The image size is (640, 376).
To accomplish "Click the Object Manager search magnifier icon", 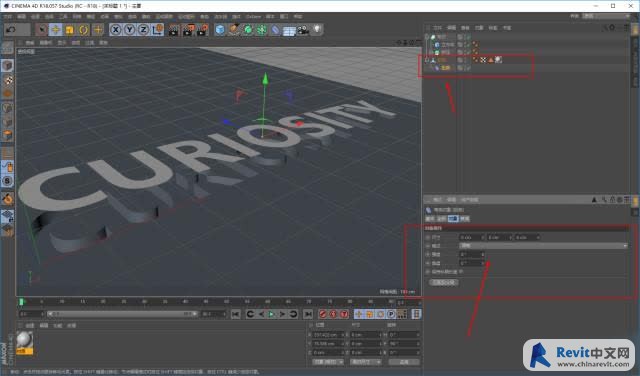I will 605,28.
